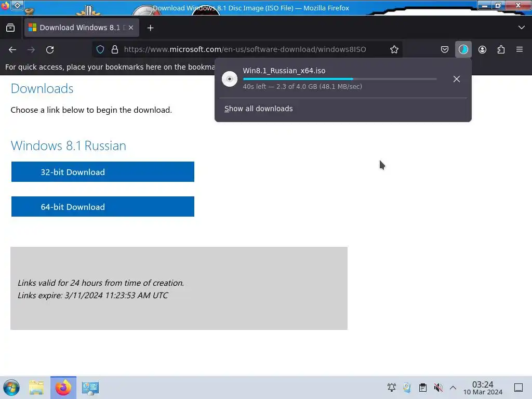Screen dimensions: 532x399
Task: Click "Choose a link below" instruction text
Action: (91, 110)
